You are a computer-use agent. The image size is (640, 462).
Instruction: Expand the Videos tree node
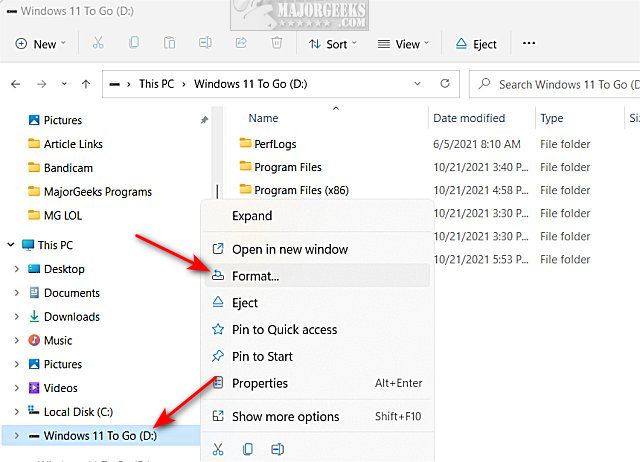(x=17, y=388)
